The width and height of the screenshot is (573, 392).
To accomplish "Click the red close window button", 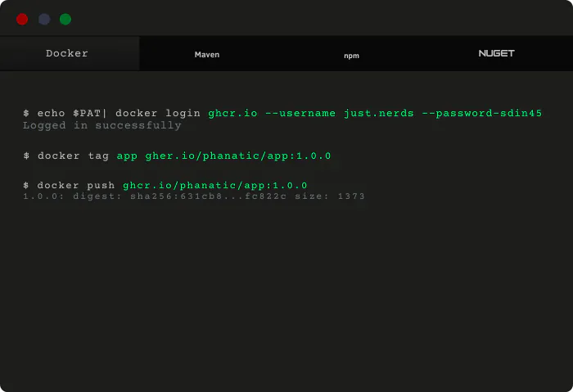I will 22,19.
